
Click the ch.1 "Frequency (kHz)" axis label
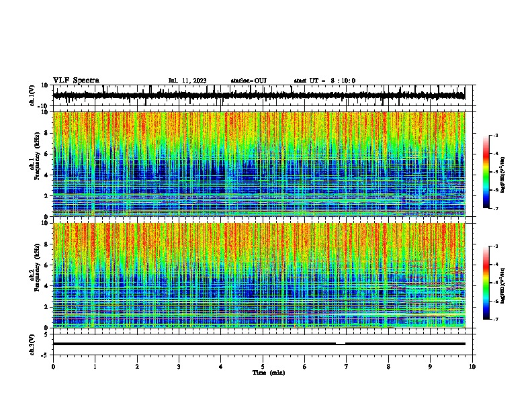(x=37, y=156)
